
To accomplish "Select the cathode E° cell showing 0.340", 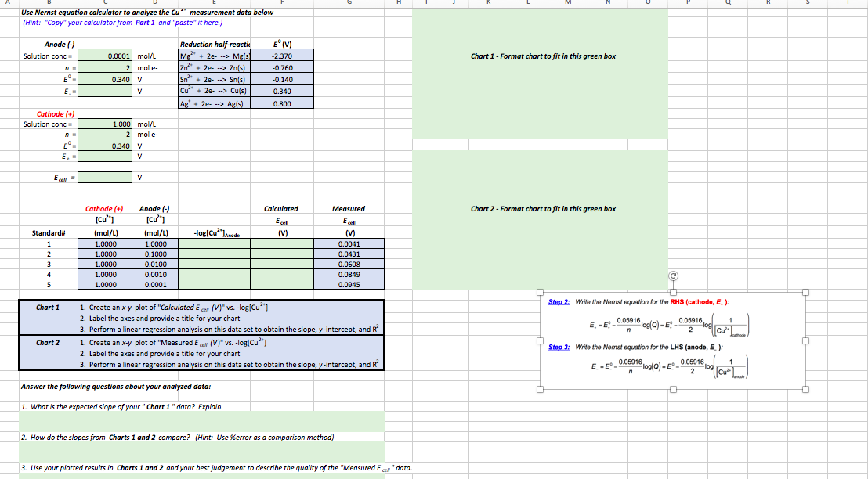I will pyautogui.click(x=105, y=146).
